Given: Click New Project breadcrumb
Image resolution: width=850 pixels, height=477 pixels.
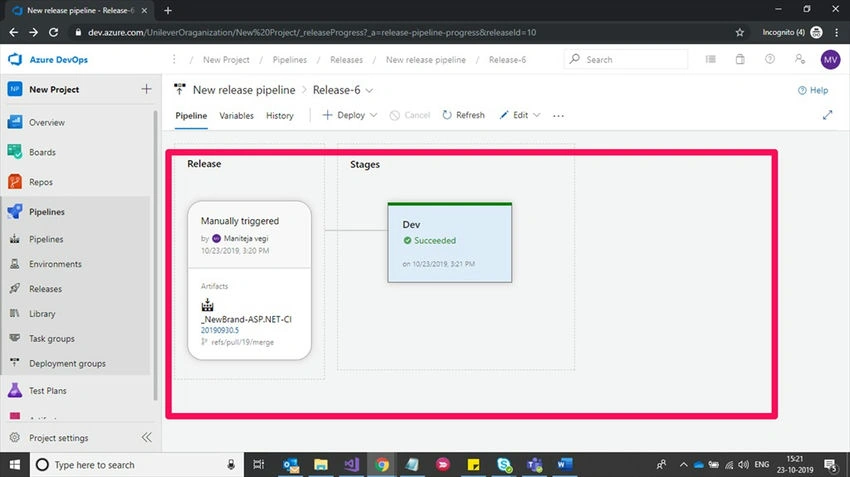Looking at the screenshot, I should [x=226, y=60].
